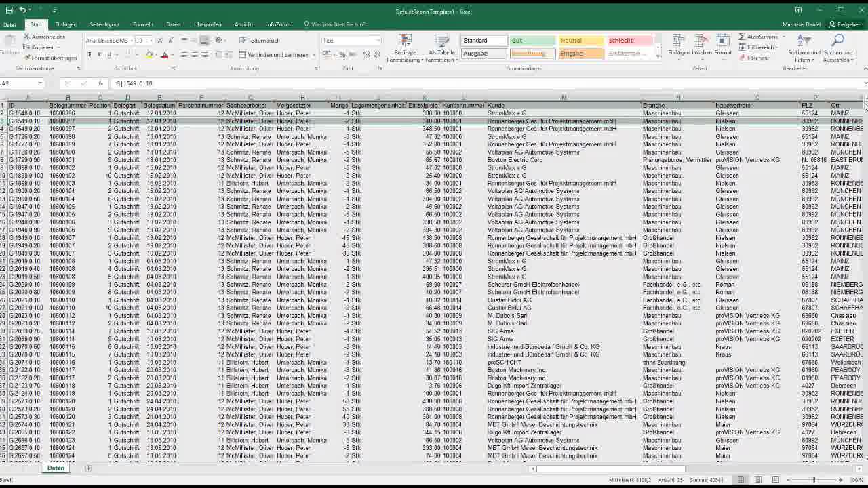Open Suchen und Auswählen
Image resolution: width=868 pixels, height=488 pixels.
pos(838,47)
